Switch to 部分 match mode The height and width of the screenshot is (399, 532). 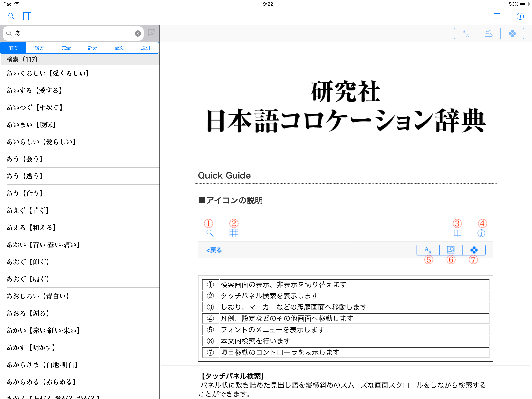point(92,48)
